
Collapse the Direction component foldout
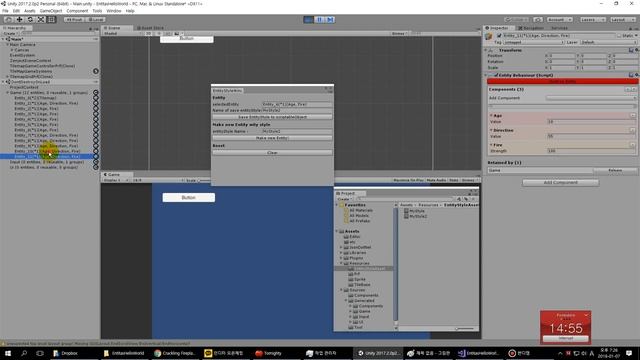pos(491,131)
